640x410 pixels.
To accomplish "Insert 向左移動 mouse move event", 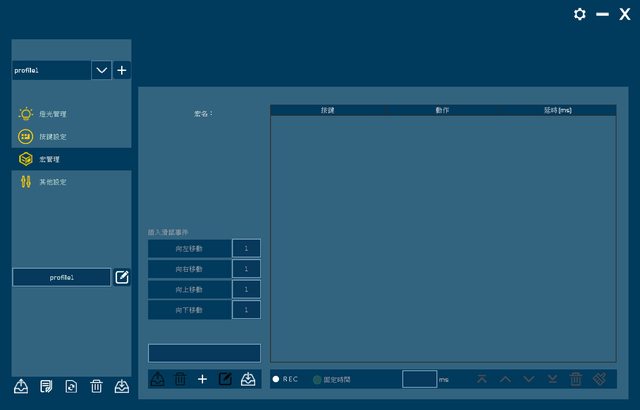I will point(189,248).
